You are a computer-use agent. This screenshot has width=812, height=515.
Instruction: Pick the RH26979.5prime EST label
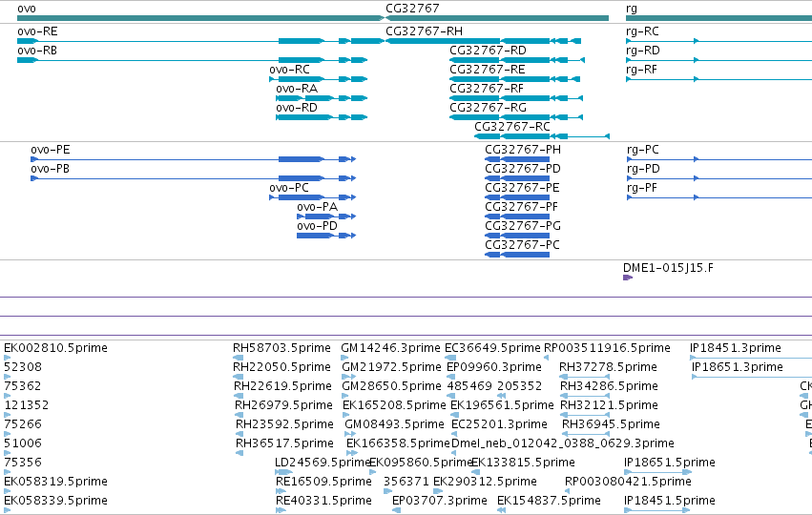pos(283,405)
